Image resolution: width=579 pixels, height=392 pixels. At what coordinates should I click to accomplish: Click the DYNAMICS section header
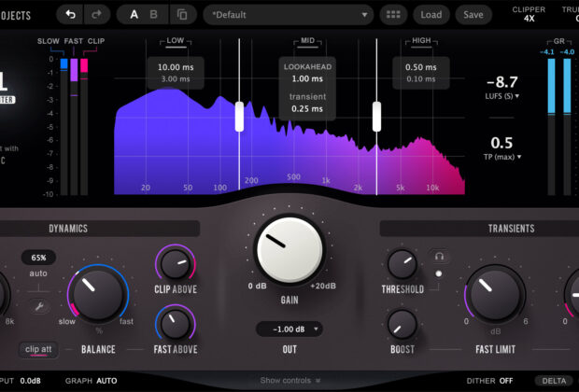pyautogui.click(x=69, y=229)
